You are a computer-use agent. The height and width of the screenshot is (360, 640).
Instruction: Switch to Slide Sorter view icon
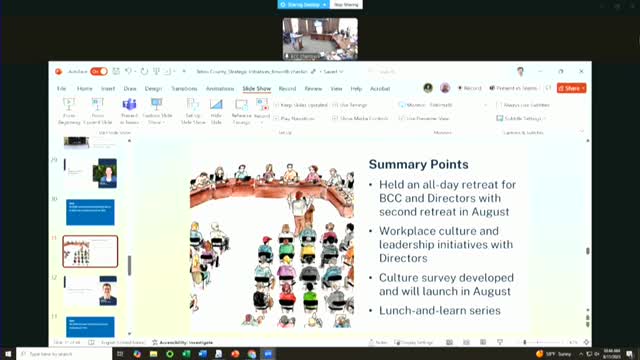pyautogui.click(x=466, y=342)
